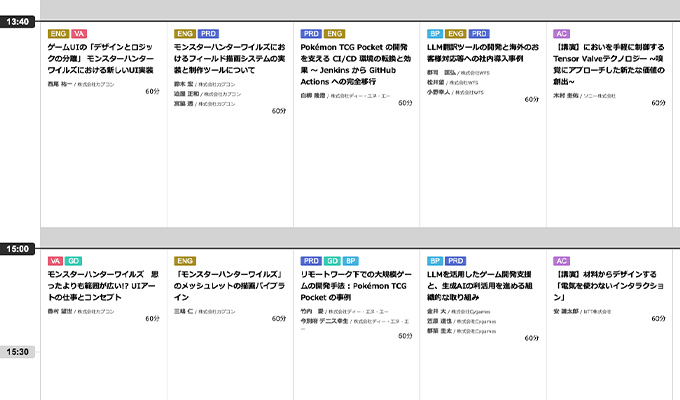The height and width of the screenshot is (400, 680).
Task: Click PRD tag on LLM翻訳ツール session
Action: [479, 34]
